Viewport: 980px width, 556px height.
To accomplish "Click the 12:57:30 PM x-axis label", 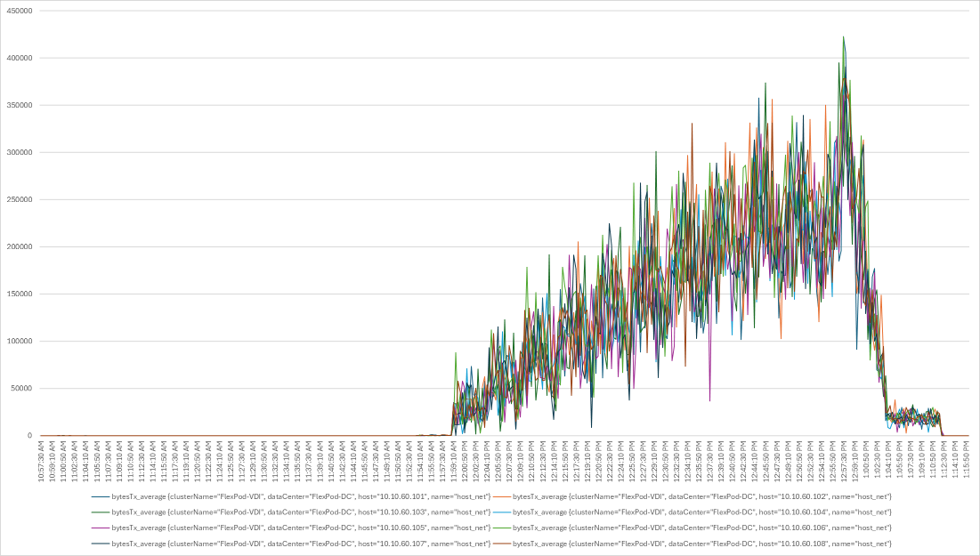I will [845, 461].
